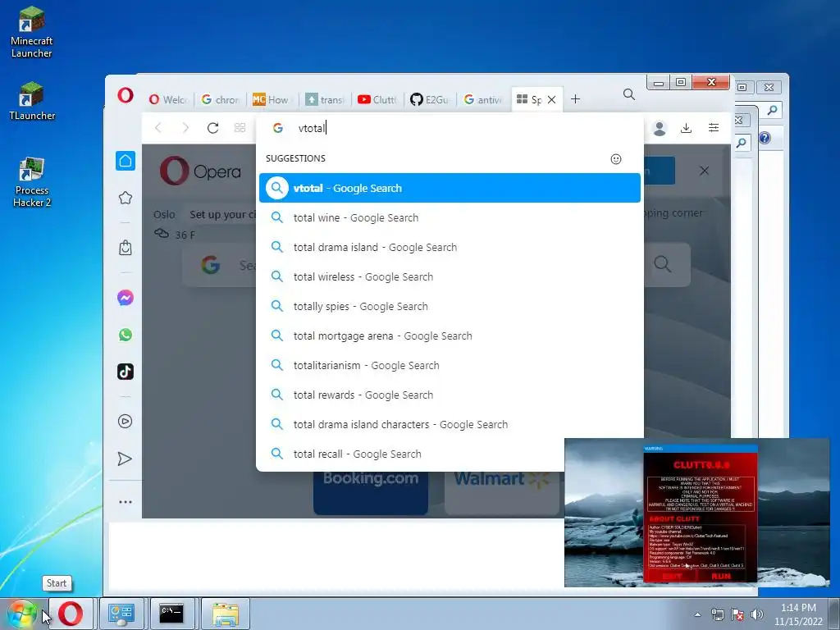The height and width of the screenshot is (630, 840).
Task: Click the help question mark in background window
Action: tap(765, 138)
